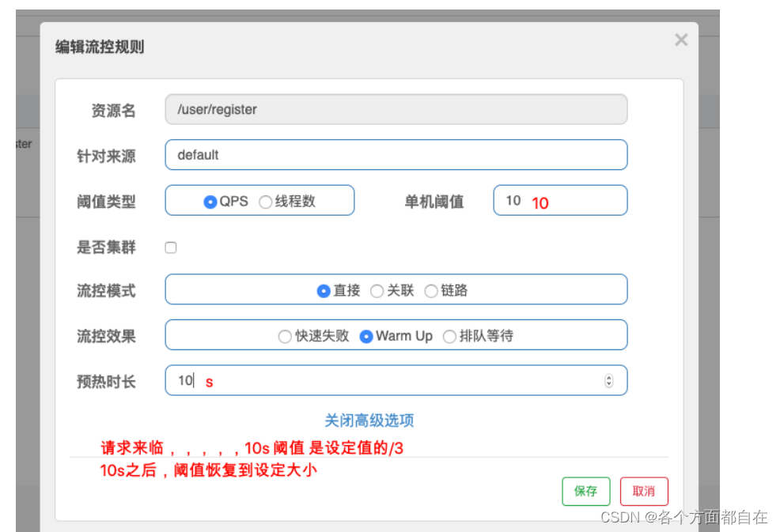The image size is (780, 532).
Task: Select the 关联 flow control mode
Action: tap(377, 291)
